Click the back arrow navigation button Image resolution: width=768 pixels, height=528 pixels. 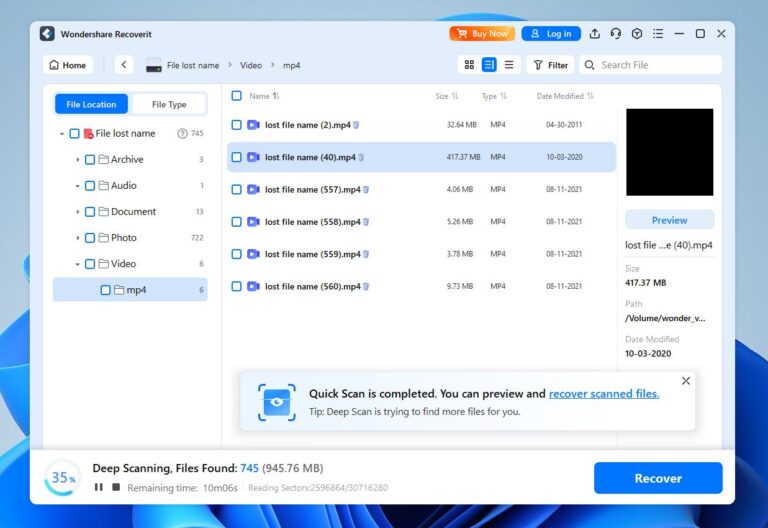coord(124,65)
